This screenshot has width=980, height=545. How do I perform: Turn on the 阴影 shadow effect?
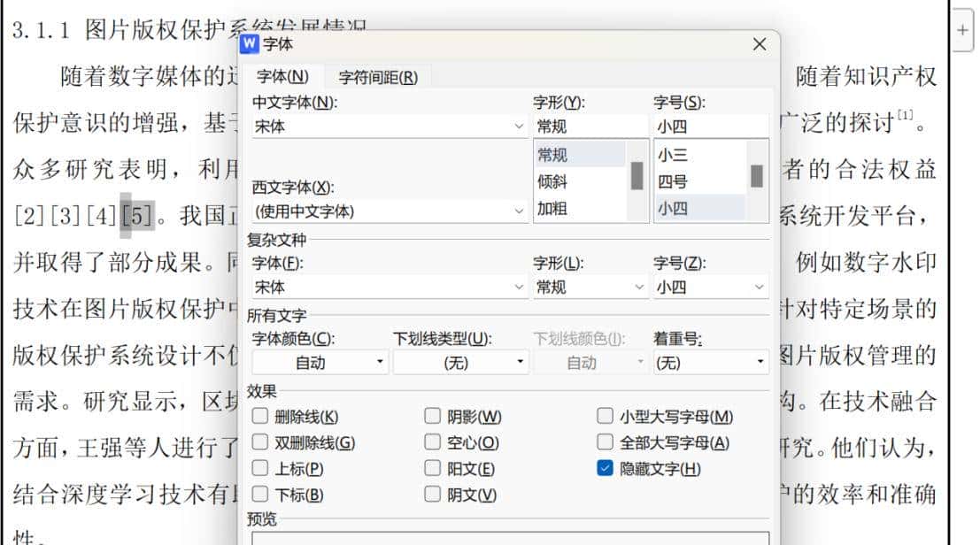coord(433,416)
